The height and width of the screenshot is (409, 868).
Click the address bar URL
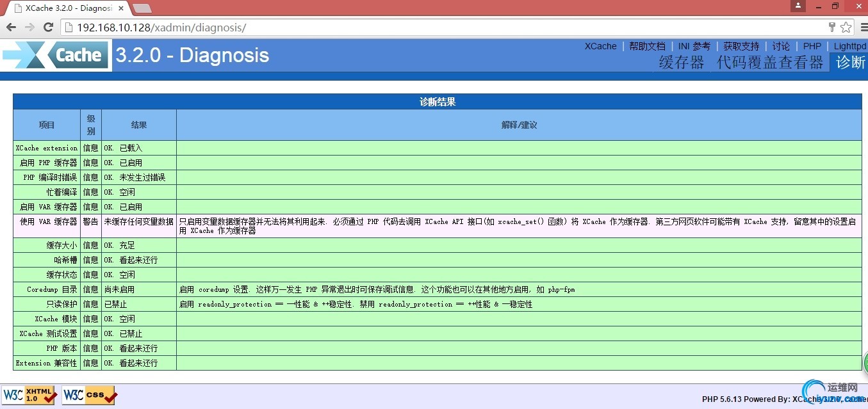pyautogui.click(x=161, y=28)
